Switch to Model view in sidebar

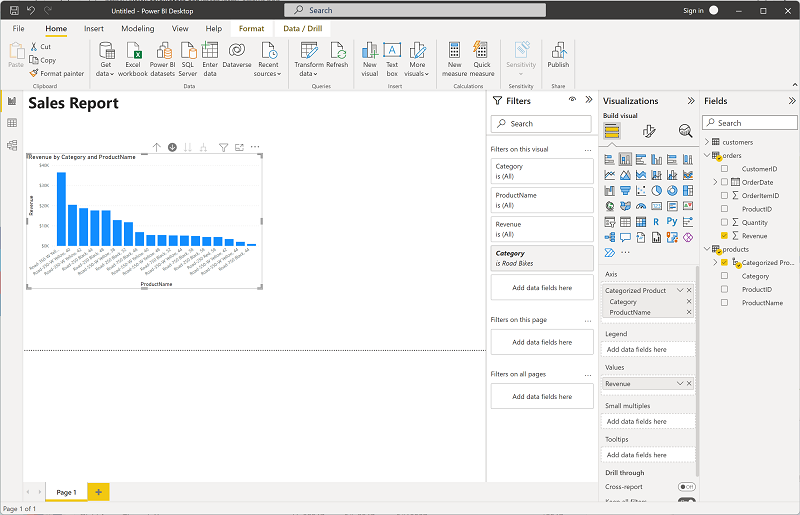(12, 145)
